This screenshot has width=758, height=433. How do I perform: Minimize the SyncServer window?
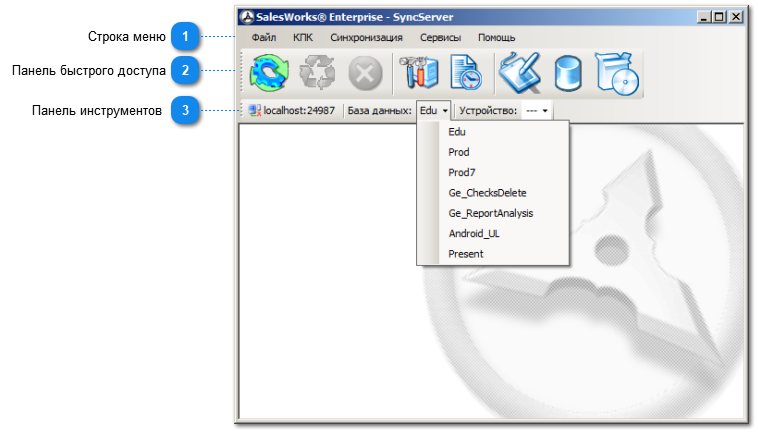click(704, 17)
